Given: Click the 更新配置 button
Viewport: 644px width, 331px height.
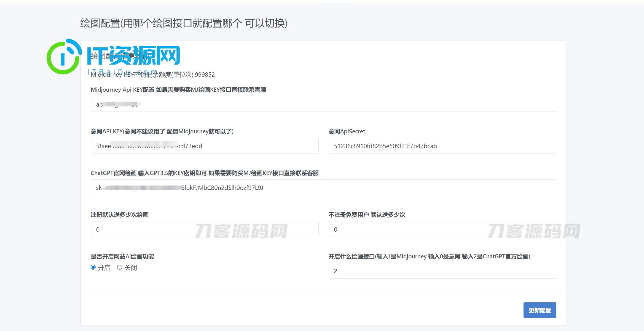Looking at the screenshot, I should 540,310.
